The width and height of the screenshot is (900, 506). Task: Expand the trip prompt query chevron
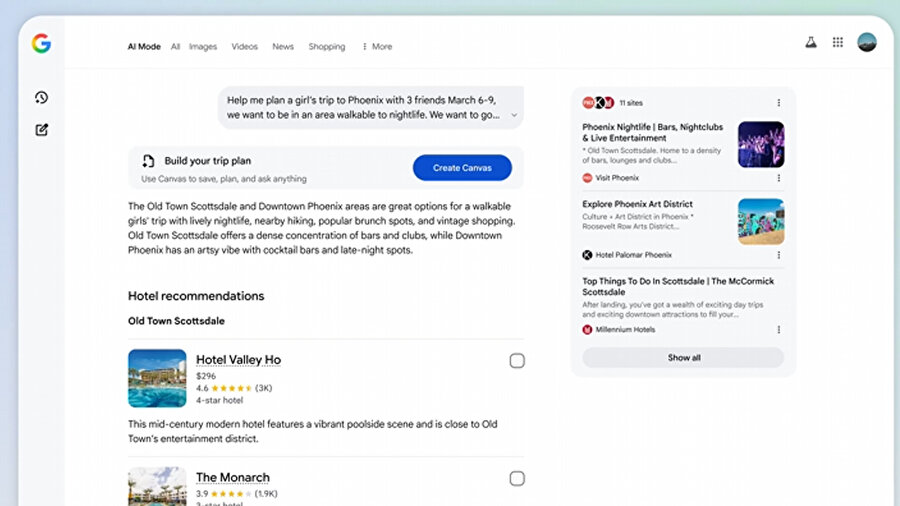514,115
